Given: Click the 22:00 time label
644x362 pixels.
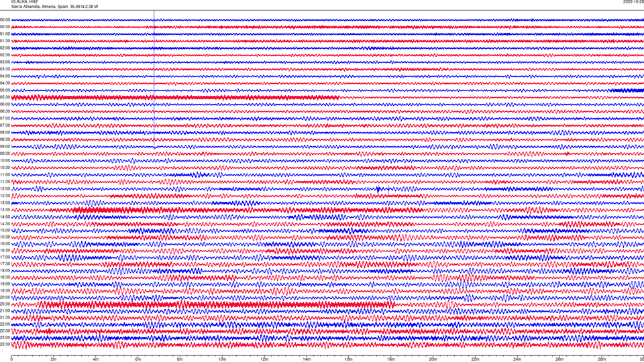Looking at the screenshot, I should [5, 324].
